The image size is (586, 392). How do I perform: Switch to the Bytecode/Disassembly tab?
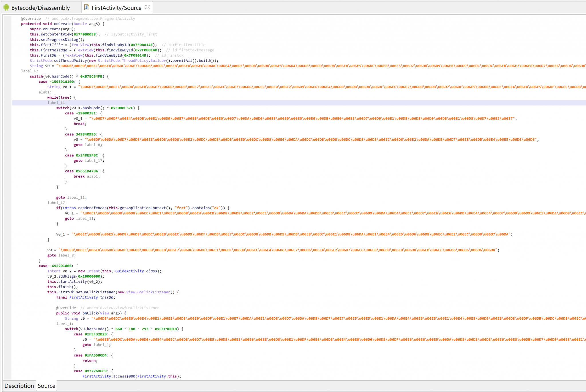[x=40, y=7]
